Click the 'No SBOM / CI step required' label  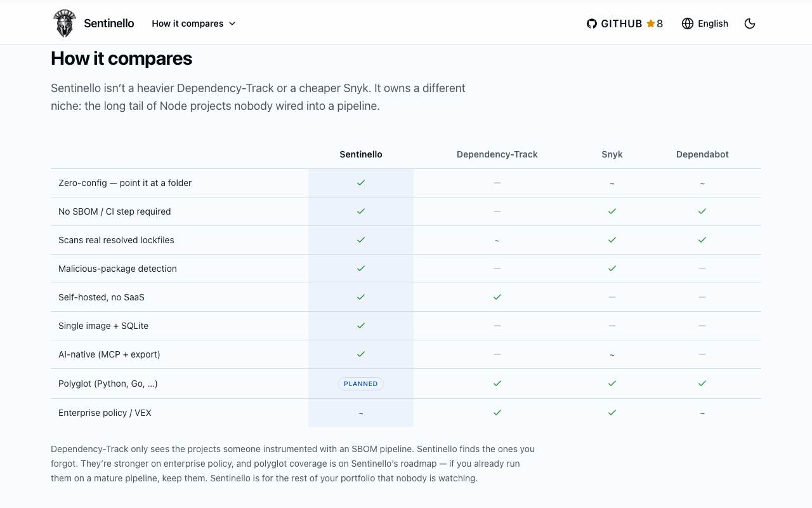tap(115, 211)
